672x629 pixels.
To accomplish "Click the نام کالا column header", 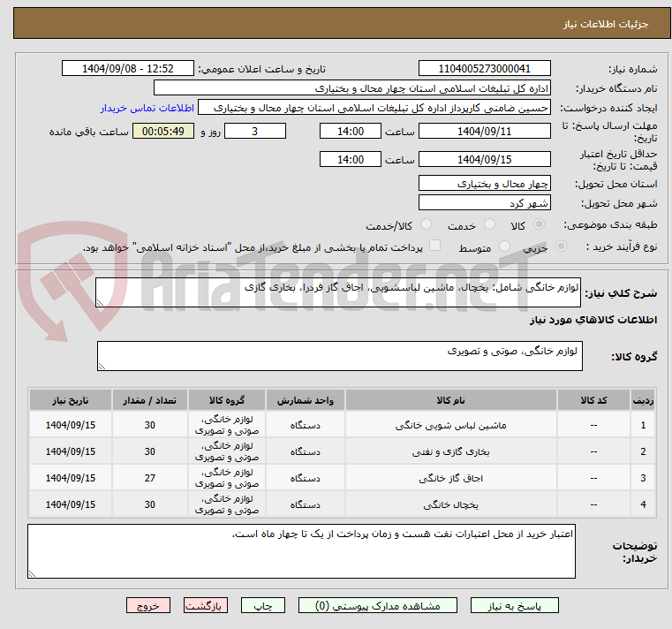I will click(x=450, y=400).
